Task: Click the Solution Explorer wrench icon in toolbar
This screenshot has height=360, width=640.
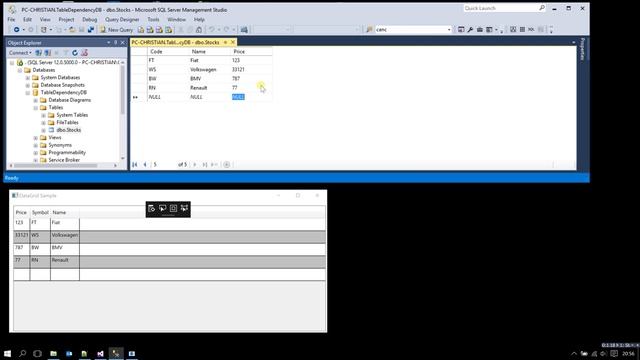Action: click(470, 29)
